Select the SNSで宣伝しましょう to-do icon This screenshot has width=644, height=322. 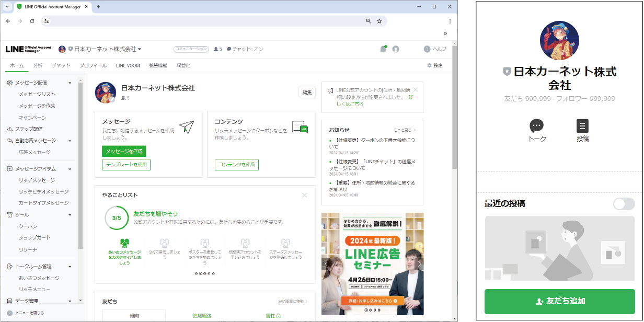tap(164, 243)
